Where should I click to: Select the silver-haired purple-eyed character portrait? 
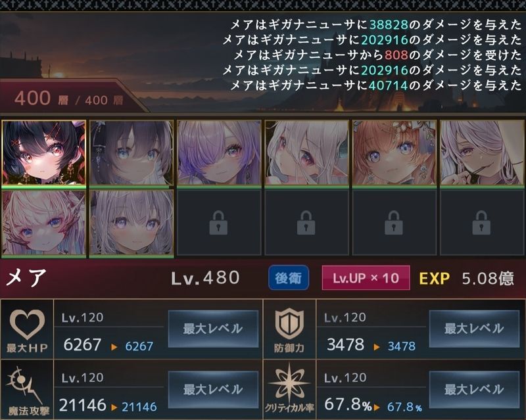click(x=131, y=223)
